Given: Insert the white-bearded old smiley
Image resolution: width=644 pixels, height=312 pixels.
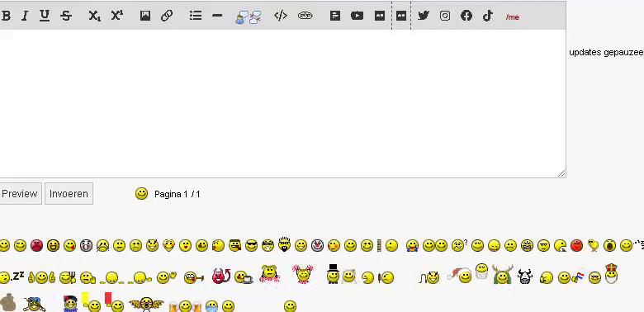Looking at the screenshot, I should pos(481,272).
